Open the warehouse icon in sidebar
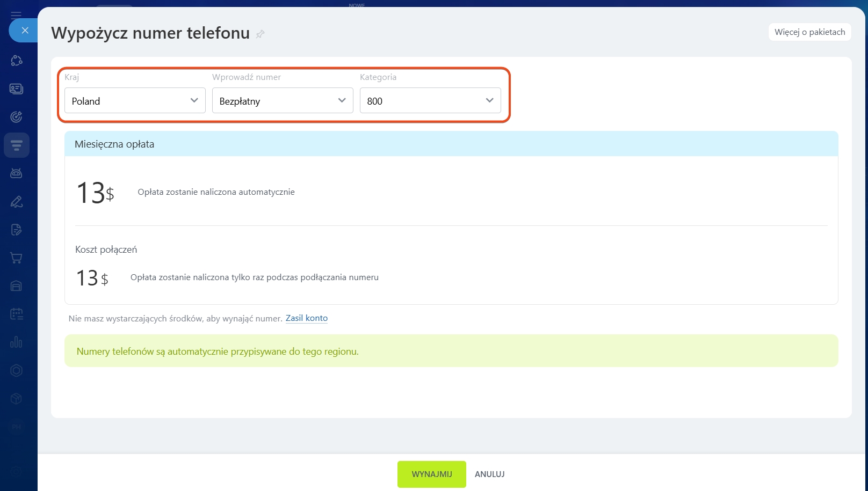868x491 pixels. (17, 286)
